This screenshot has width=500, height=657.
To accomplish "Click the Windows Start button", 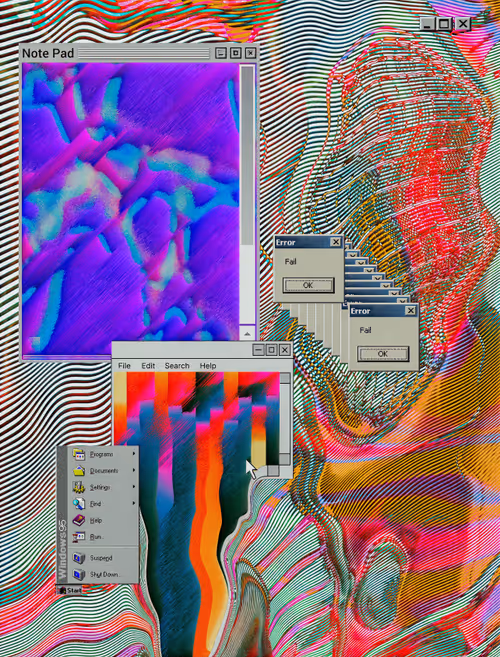I will [70, 590].
